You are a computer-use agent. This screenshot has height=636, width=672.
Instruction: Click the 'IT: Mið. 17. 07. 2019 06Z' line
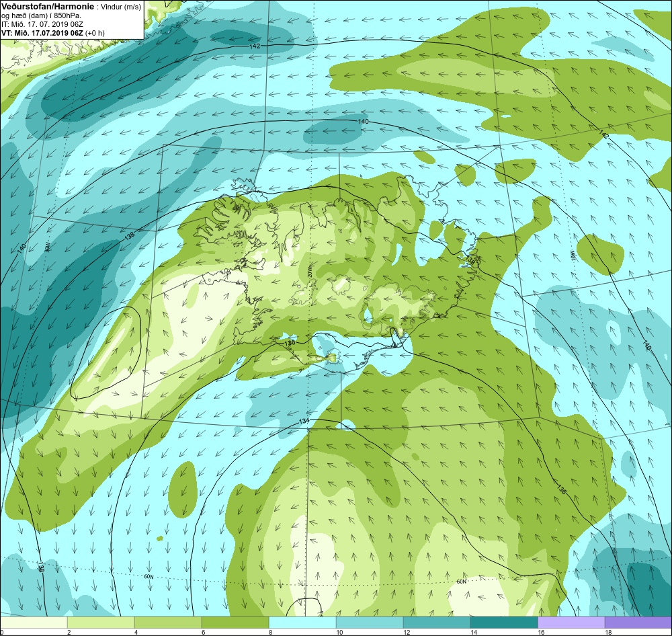pyautogui.click(x=42, y=24)
